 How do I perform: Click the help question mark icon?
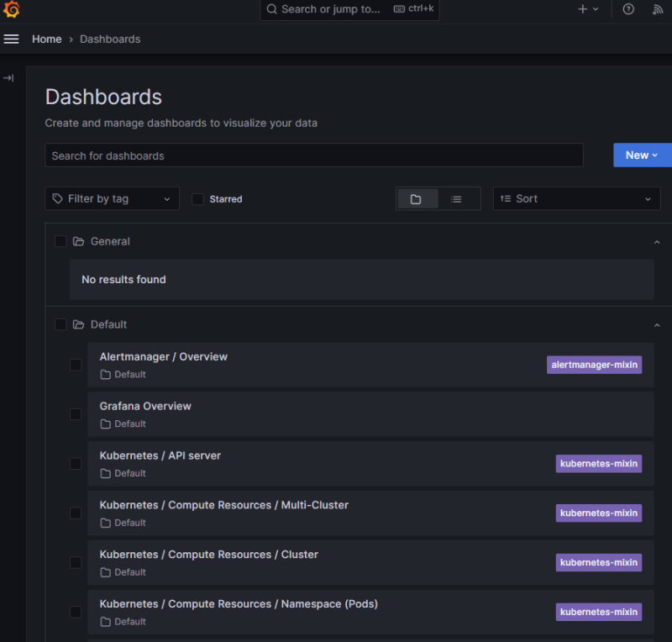pos(628,9)
